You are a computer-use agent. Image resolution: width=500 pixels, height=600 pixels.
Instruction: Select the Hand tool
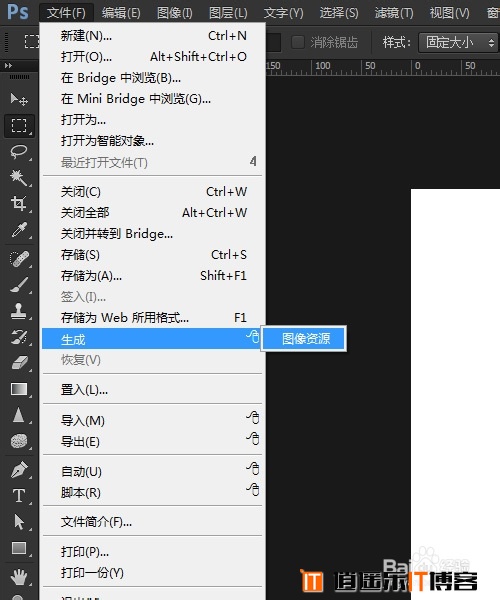pyautogui.click(x=19, y=577)
